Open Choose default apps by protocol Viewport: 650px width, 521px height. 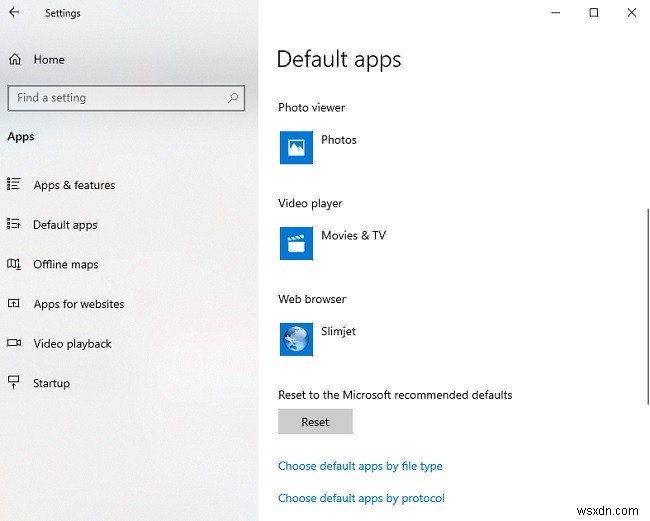pyautogui.click(x=361, y=498)
